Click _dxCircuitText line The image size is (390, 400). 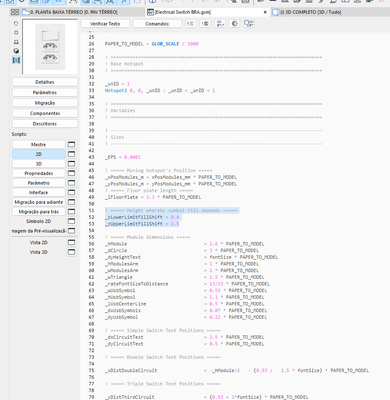coord(184,337)
